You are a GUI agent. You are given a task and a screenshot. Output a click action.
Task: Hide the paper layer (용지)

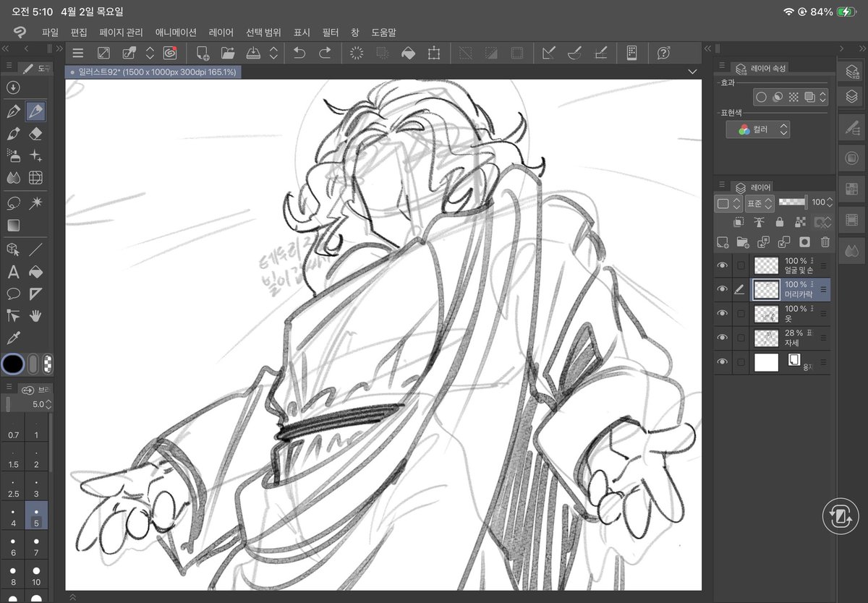click(x=722, y=362)
